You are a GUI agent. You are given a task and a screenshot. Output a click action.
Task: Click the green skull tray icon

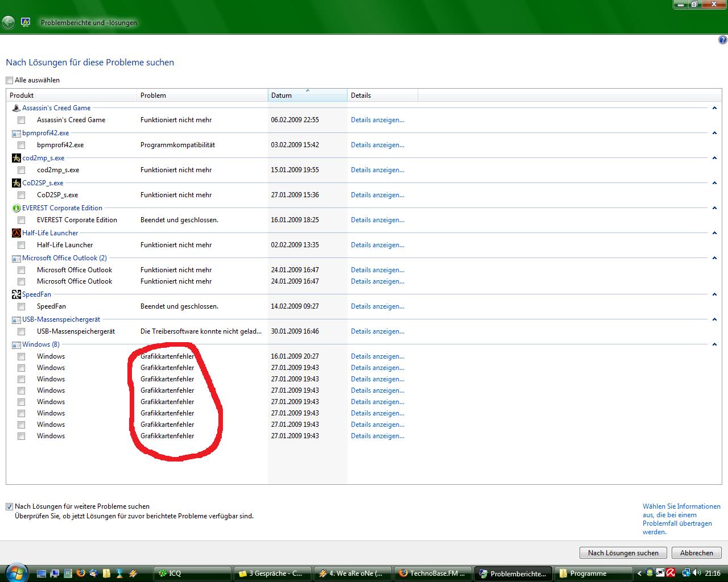point(650,573)
